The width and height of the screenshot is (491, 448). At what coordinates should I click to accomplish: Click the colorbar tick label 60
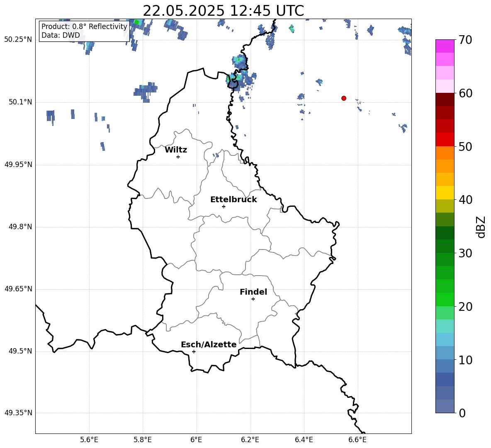point(465,93)
